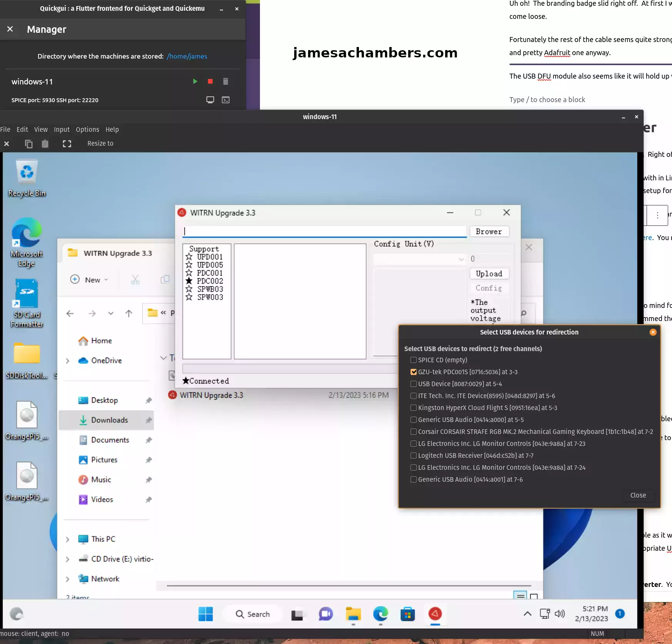Delete the windows-11 VM with trash icon

[x=226, y=81]
